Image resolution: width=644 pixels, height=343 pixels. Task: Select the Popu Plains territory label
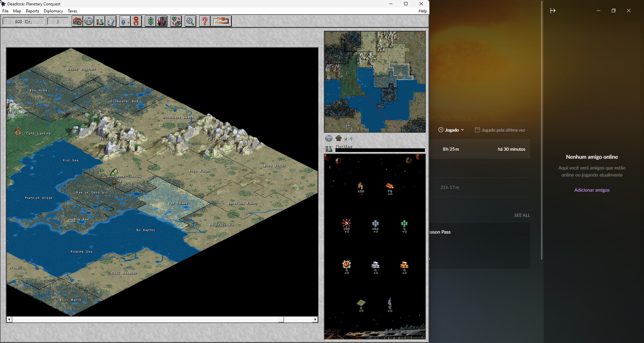click(x=200, y=171)
